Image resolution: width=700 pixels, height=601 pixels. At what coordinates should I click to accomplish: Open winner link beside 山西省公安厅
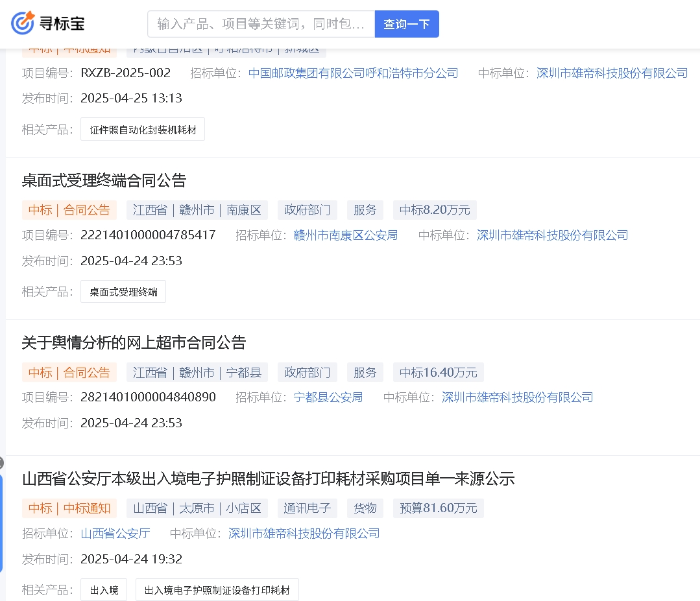[x=304, y=533]
